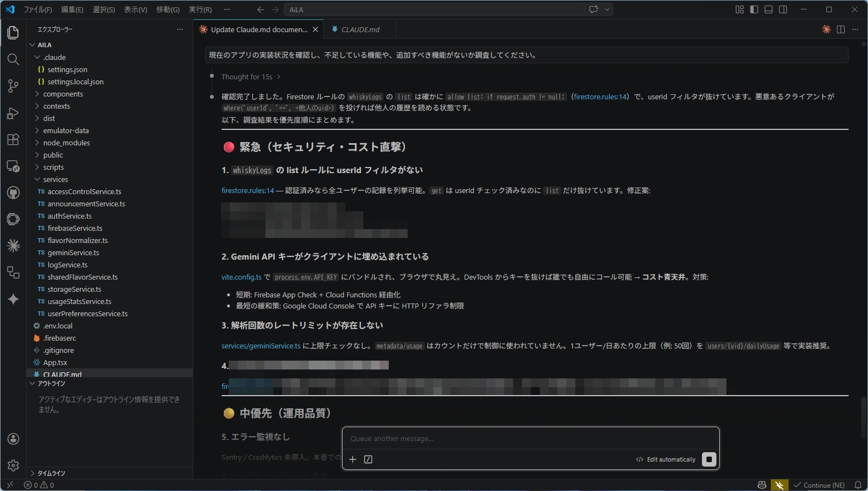The width and height of the screenshot is (868, 491).
Task: Stop the running response with stop button
Action: point(709,459)
